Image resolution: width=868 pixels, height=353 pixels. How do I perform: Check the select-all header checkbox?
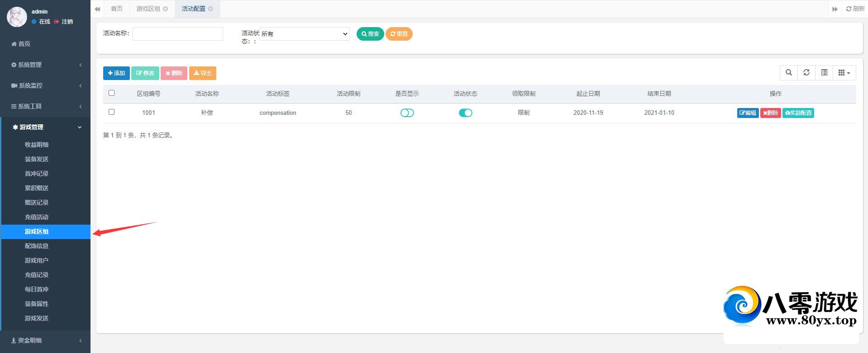tap(112, 93)
